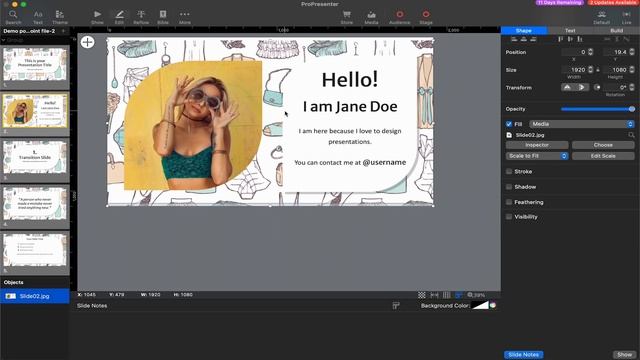Image resolution: width=640 pixels, height=360 pixels.
Task: Click the magnifier beside Slide02.jpg
Action: tap(631, 135)
